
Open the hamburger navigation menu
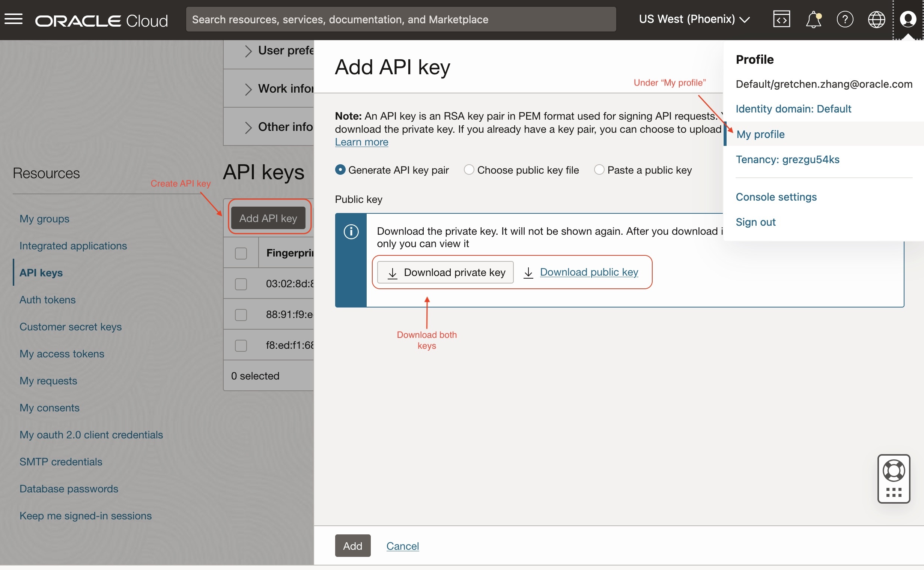click(x=14, y=19)
